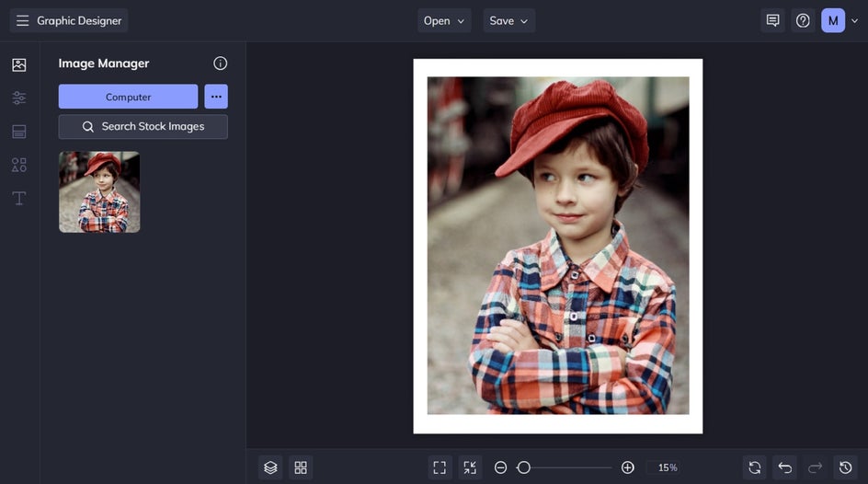Open the Layers panel icon
Image resolution: width=868 pixels, height=484 pixels.
click(270, 467)
